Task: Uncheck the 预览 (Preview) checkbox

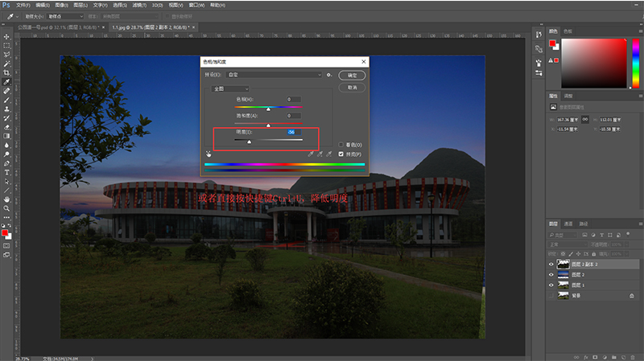Action: (x=341, y=154)
